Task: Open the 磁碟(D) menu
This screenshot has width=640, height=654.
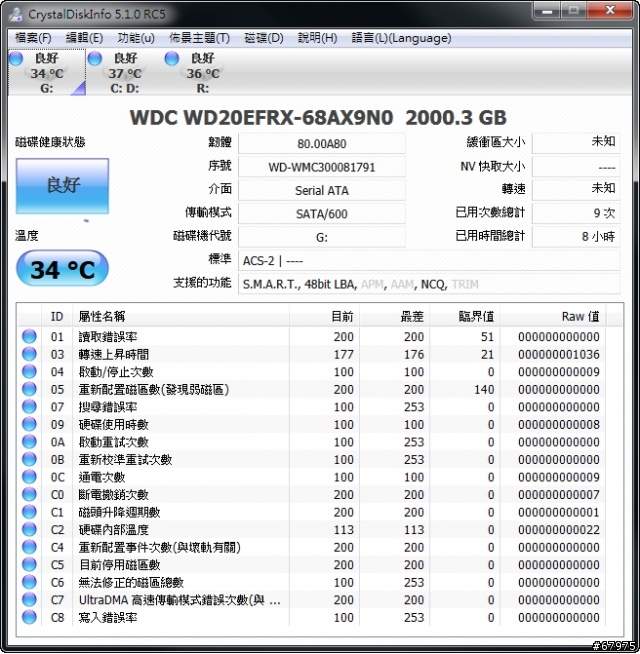Action: [264, 38]
